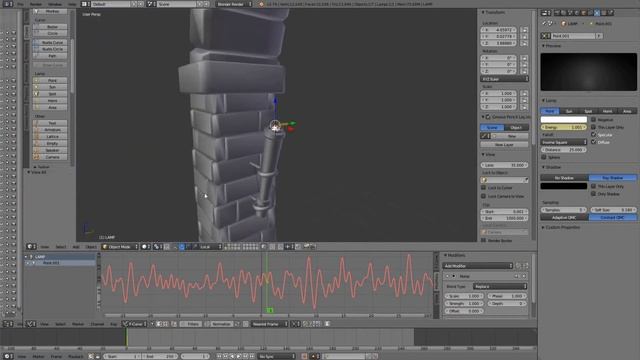Click the Text object icon under Other

37,123
